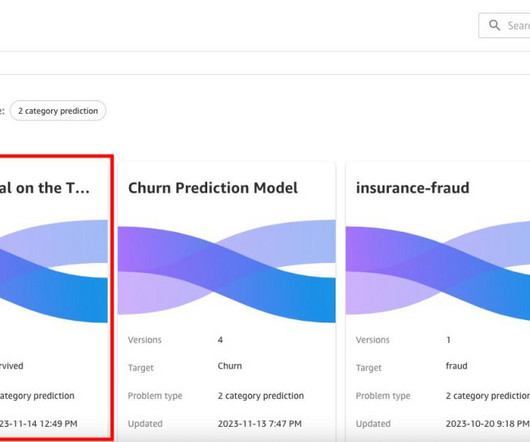Click the 12:49 PM updated date on Titanic card
This screenshot has width=530, height=442.
tap(39, 424)
